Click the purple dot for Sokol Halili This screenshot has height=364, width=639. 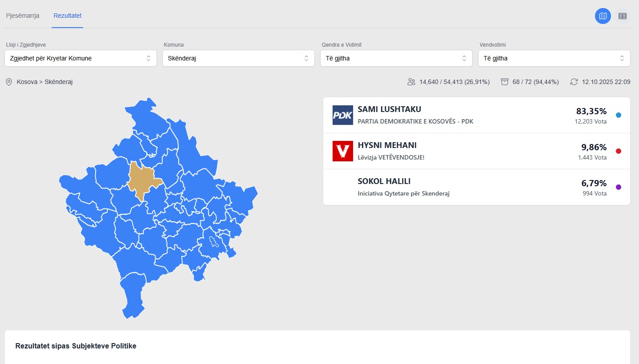click(618, 187)
